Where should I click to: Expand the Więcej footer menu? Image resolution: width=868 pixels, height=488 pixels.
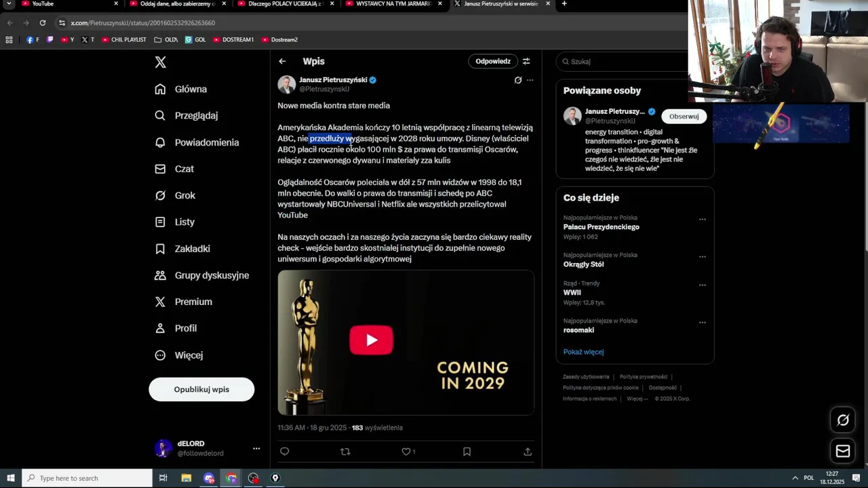coord(637,399)
